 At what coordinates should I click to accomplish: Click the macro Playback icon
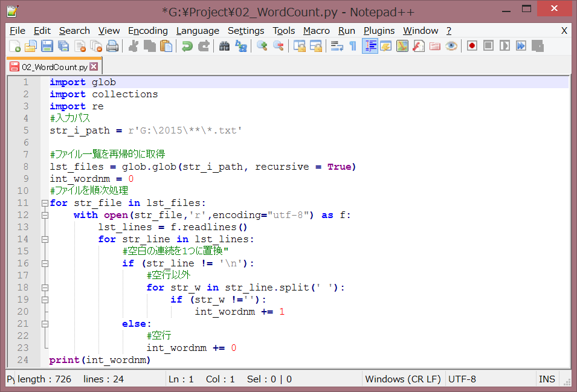(504, 46)
